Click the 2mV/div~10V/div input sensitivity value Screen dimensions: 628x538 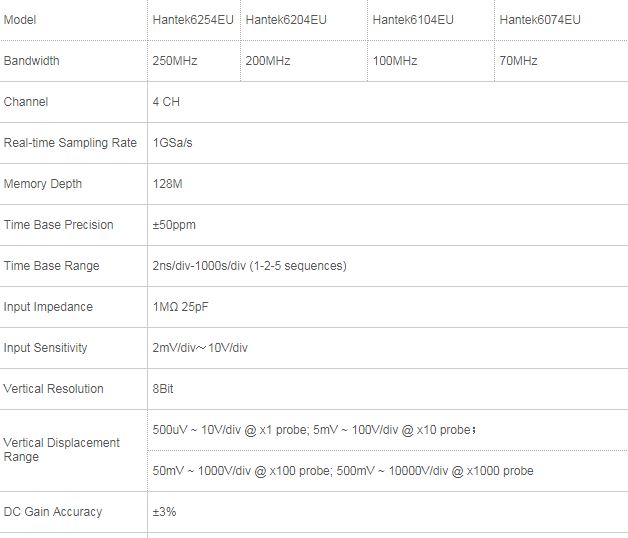200,348
